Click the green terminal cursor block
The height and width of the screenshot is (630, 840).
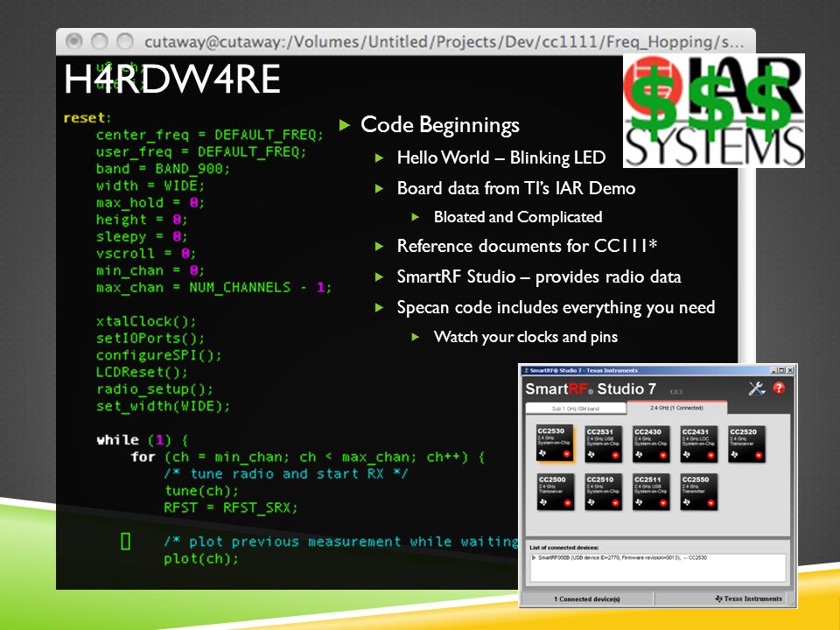pos(126,542)
